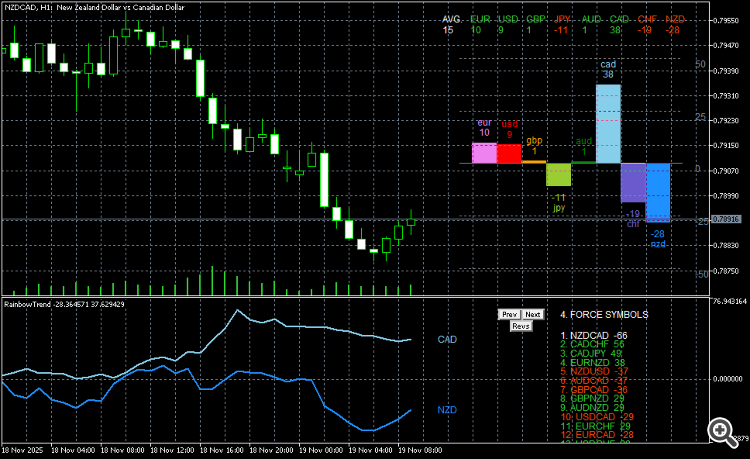
Task: Click the pink eur strength bar
Action: tap(484, 153)
